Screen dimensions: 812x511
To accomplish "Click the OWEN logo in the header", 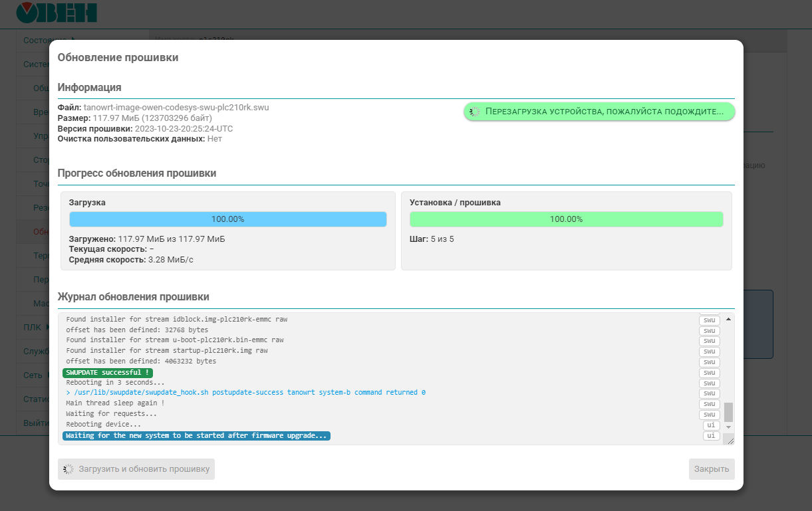I will (57, 13).
